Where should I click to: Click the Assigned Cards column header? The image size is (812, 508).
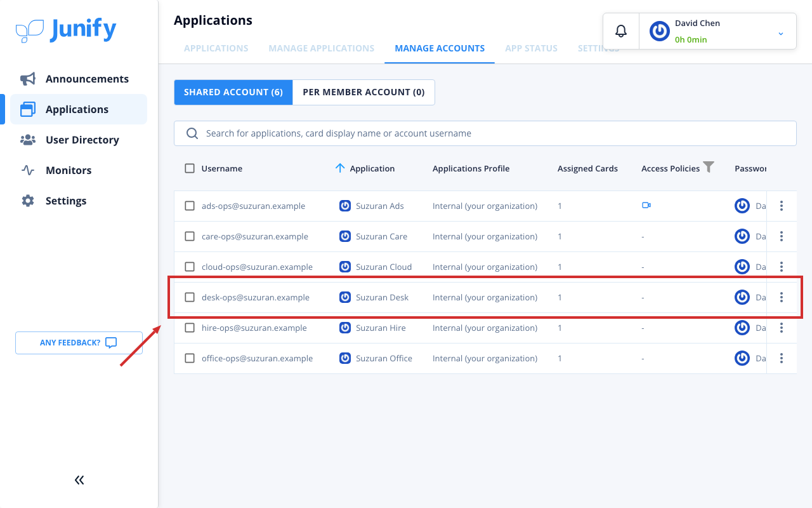point(587,168)
